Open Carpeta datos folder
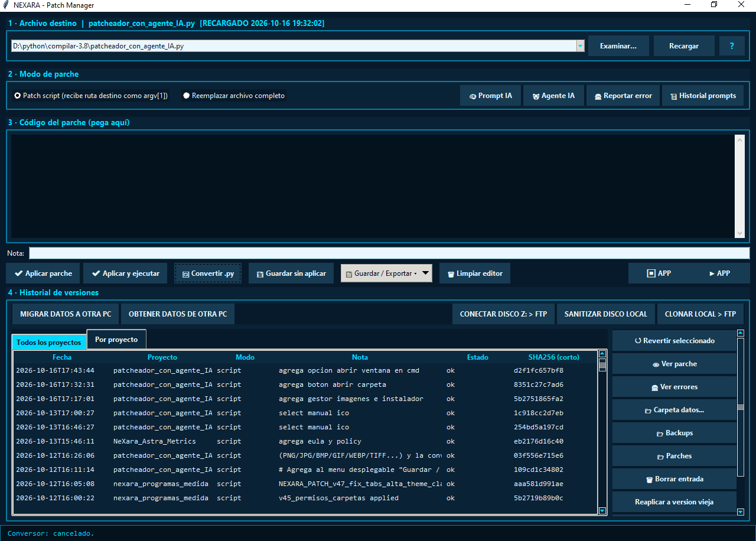 point(674,410)
